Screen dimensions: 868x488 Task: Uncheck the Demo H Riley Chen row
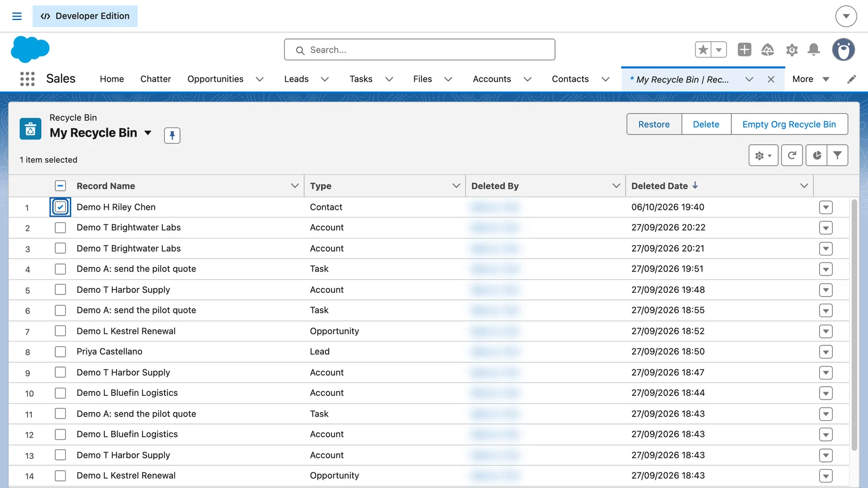[60, 207]
